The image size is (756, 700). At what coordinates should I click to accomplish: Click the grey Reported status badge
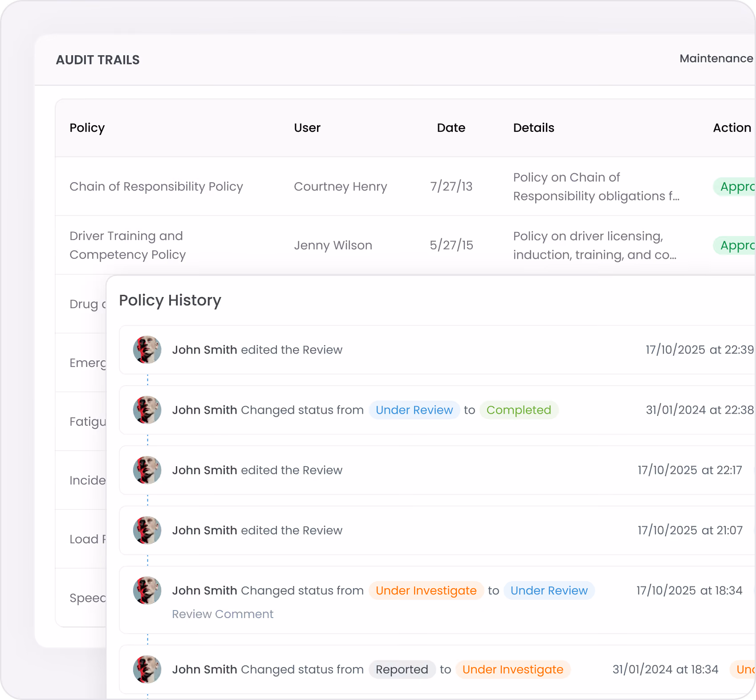tap(402, 669)
